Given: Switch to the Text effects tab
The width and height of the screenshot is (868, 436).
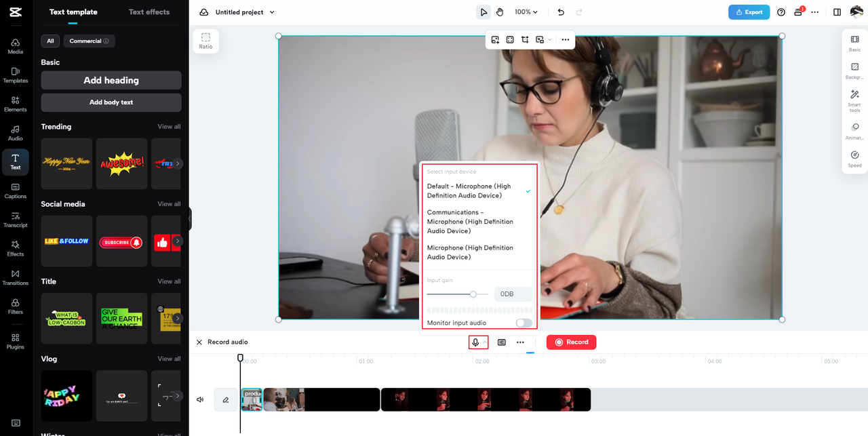Looking at the screenshot, I should click(149, 12).
